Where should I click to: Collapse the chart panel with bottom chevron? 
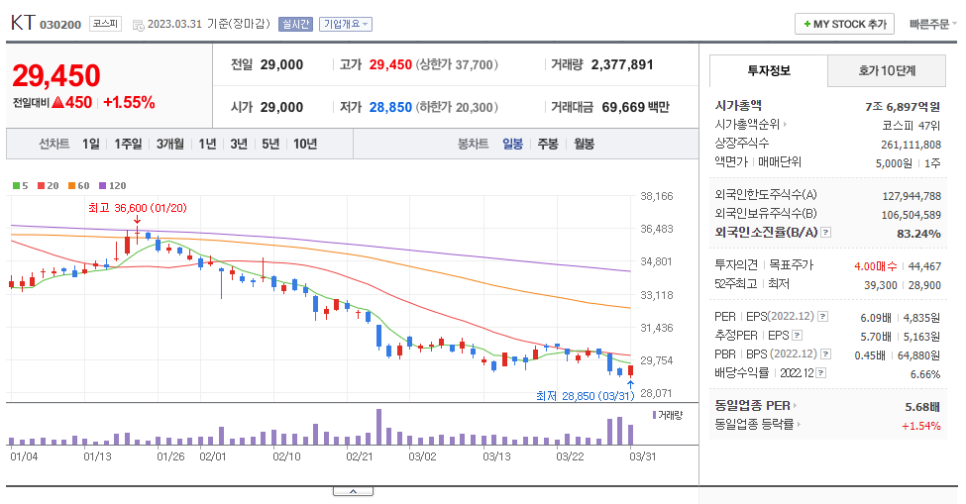(353, 491)
